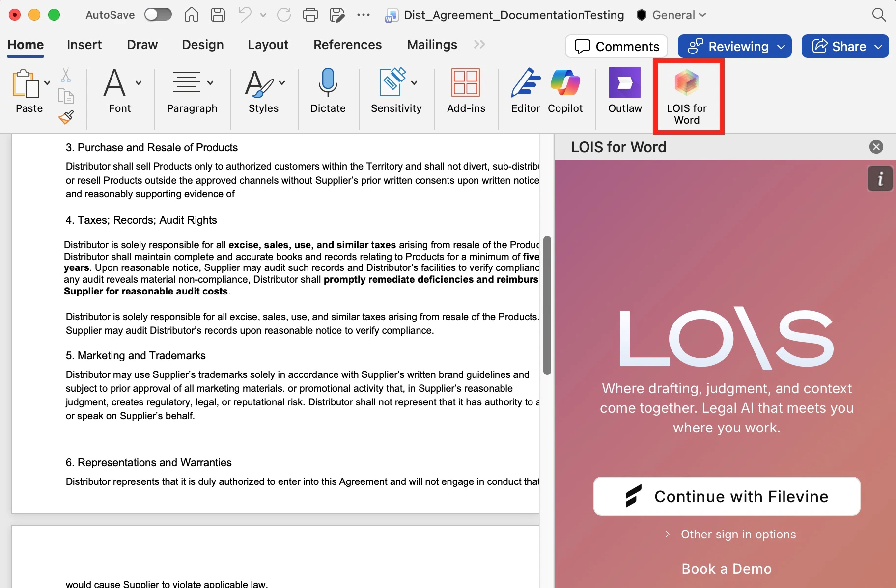The image size is (896, 588).
Task: Open the Sensitivity menu
Action: click(396, 90)
